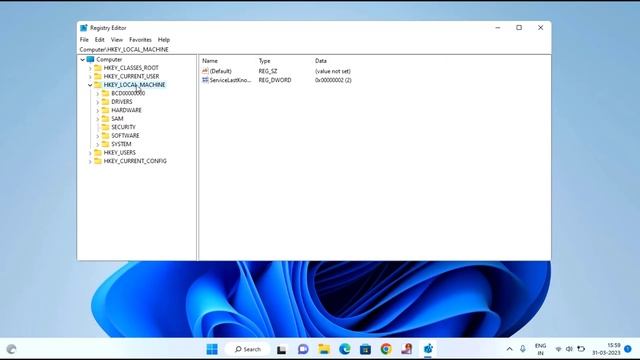Select the SOFTWARE key label

pos(125,136)
